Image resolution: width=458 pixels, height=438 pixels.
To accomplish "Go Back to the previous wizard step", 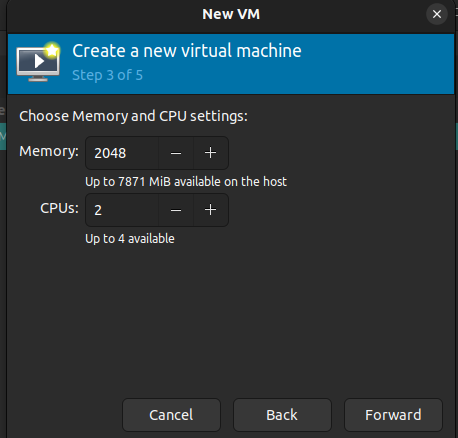I will click(282, 415).
